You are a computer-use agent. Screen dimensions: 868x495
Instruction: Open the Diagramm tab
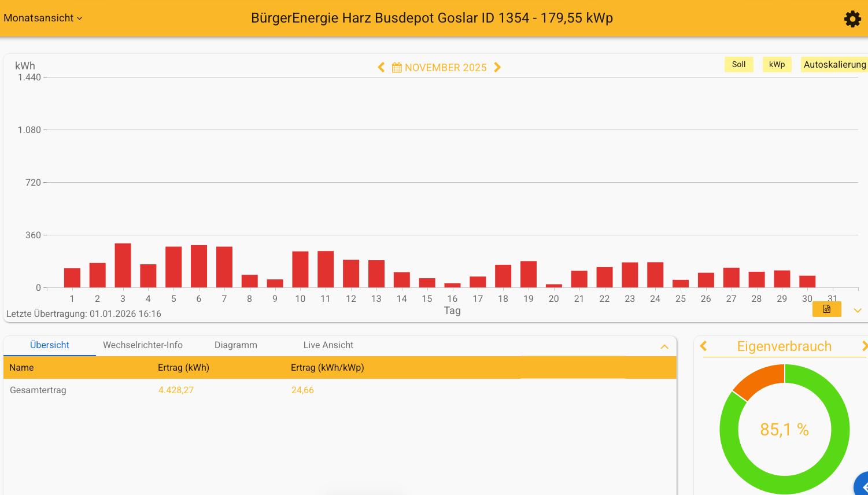(x=235, y=345)
